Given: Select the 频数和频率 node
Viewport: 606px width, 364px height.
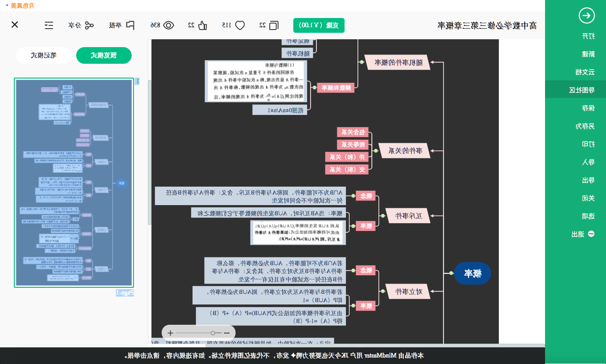Looking at the screenshot, I should (x=335, y=87).
